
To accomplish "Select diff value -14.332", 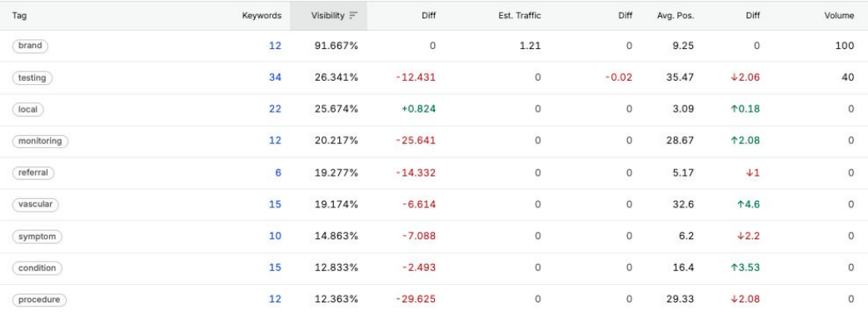I will (416, 172).
